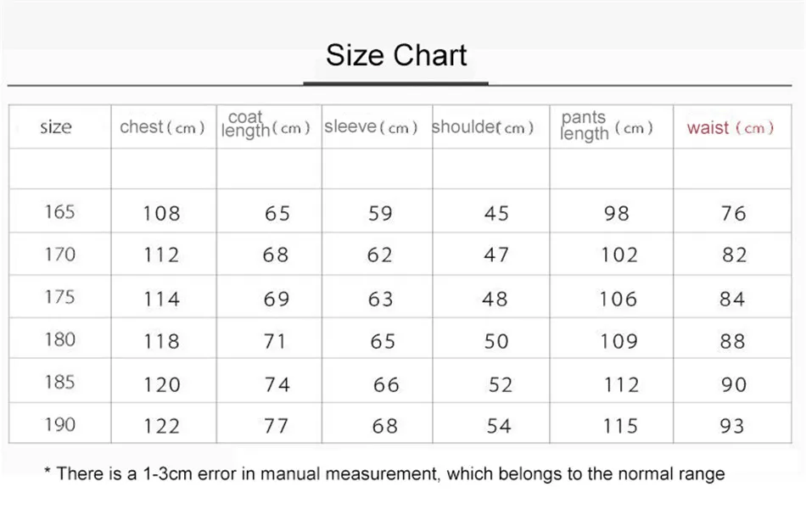Screen dimensions: 806x532
Task: Select the size column header
Action: [x=56, y=127]
